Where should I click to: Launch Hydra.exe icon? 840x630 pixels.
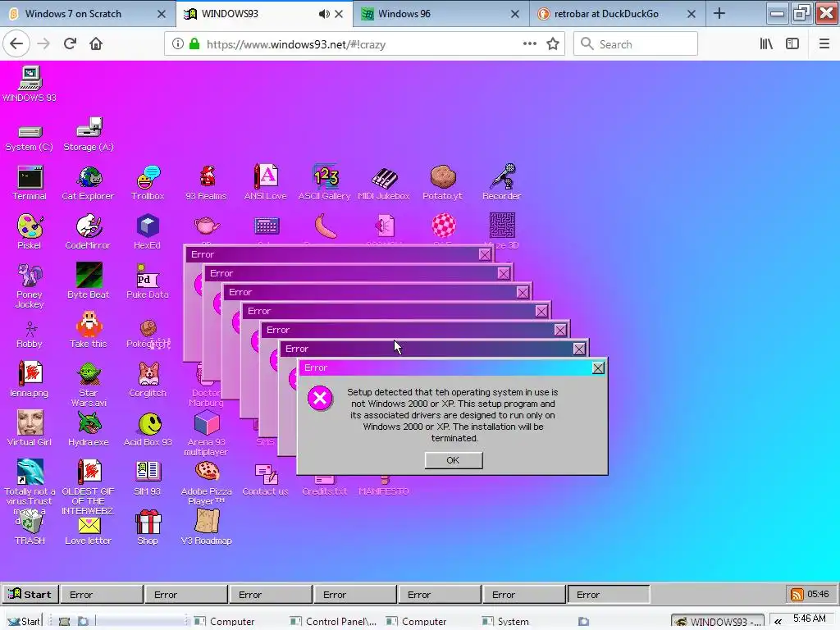point(89,428)
